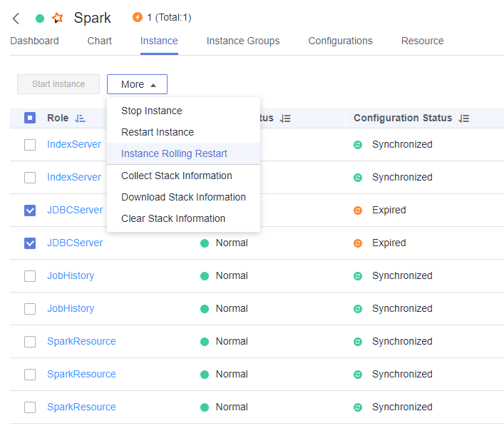Check the second IndexServer row checkbox
Screen dimensions: 504x436
coord(30,178)
